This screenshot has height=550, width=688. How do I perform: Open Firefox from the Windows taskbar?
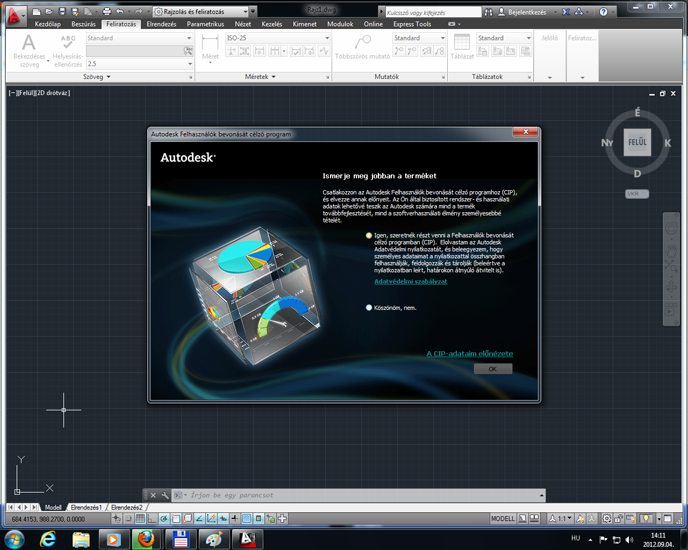click(146, 539)
